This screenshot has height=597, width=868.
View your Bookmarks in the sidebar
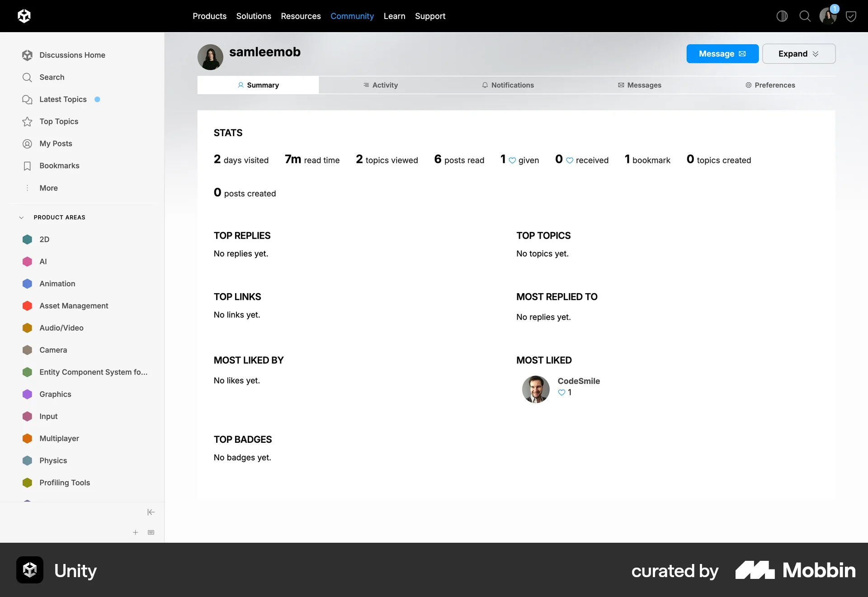tap(60, 166)
